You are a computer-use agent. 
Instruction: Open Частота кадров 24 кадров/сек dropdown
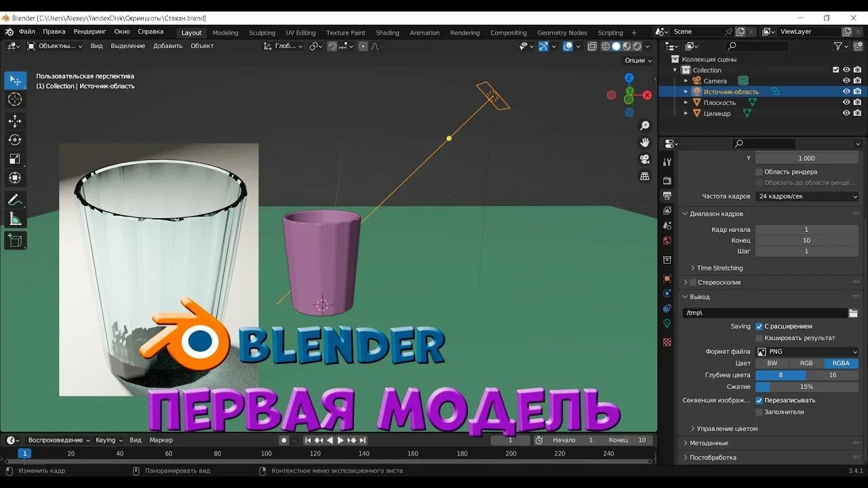pos(807,197)
